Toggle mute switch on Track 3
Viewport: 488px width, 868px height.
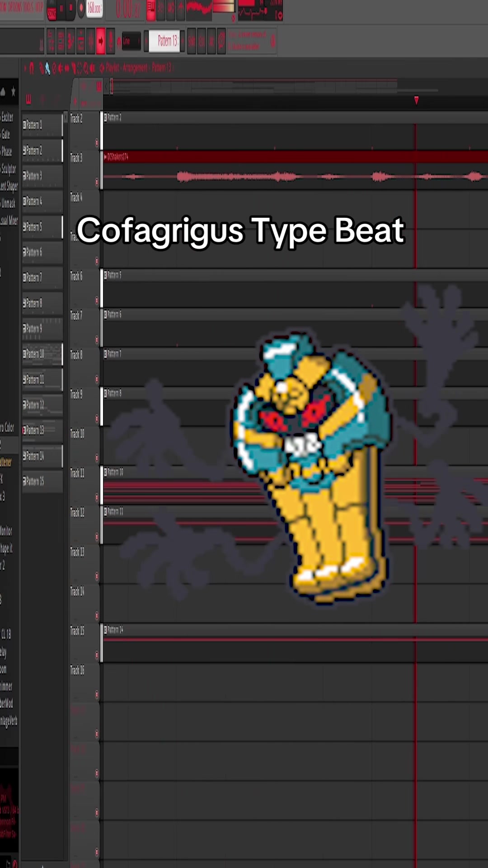[x=97, y=182]
